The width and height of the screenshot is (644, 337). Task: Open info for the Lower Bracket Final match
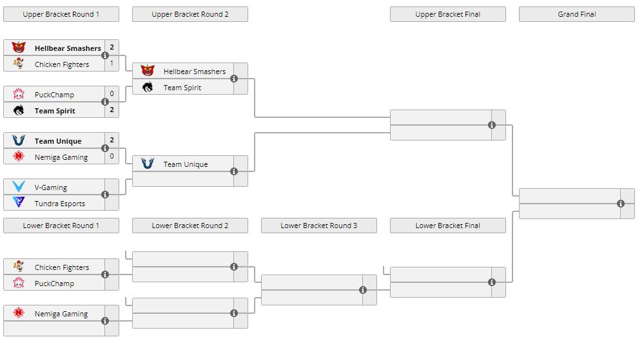click(x=492, y=282)
